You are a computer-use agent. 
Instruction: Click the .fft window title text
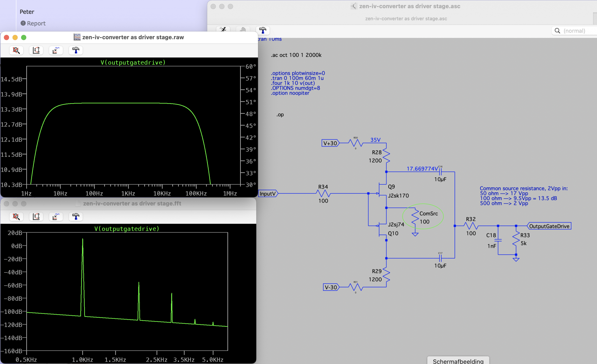(132, 203)
